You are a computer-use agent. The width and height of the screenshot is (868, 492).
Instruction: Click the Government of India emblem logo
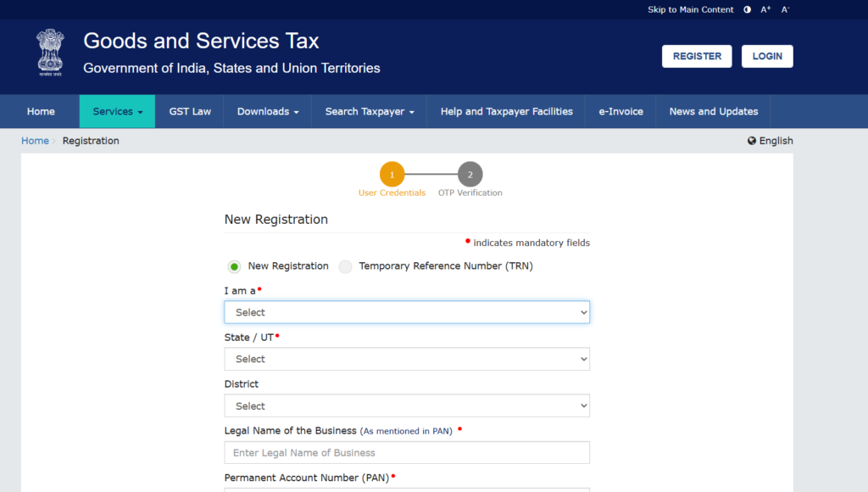[x=50, y=52]
